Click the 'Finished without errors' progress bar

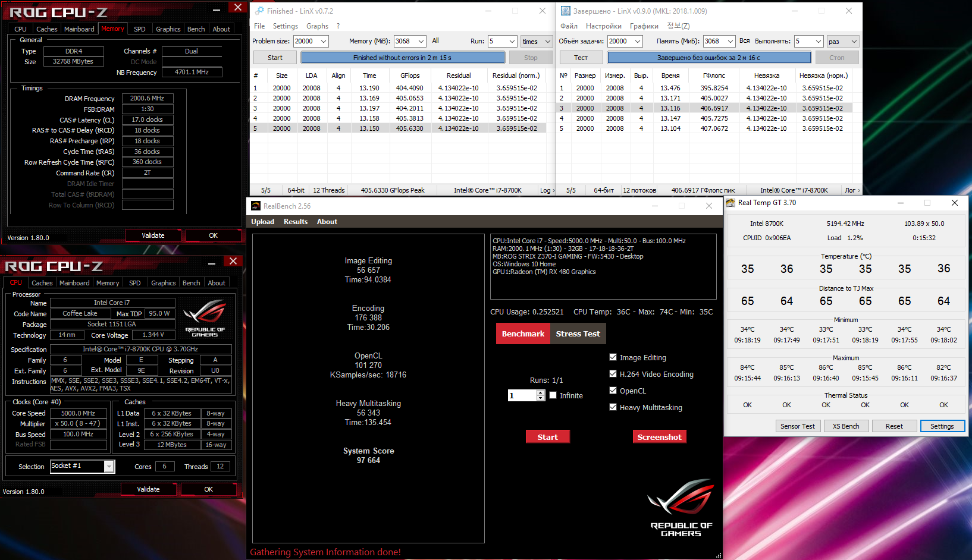pyautogui.click(x=403, y=58)
